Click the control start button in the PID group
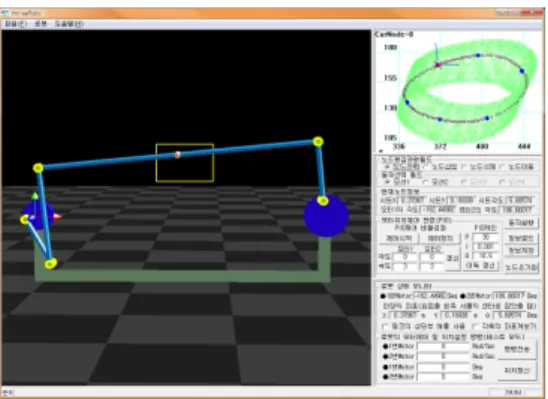Image resolution: width=548 pixels, height=399 pixels. pyautogui.click(x=399, y=239)
